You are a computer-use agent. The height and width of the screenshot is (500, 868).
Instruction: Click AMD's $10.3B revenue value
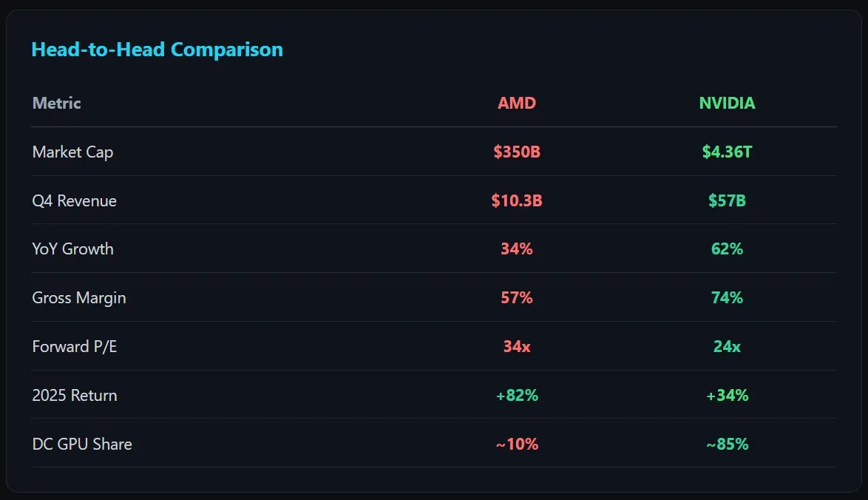pos(517,200)
